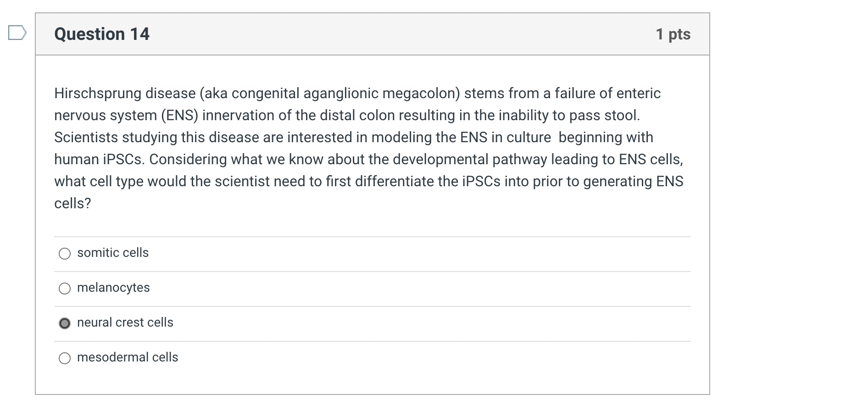Click the final word 'cells?' of the question
The image size is (868, 411).
point(72,204)
